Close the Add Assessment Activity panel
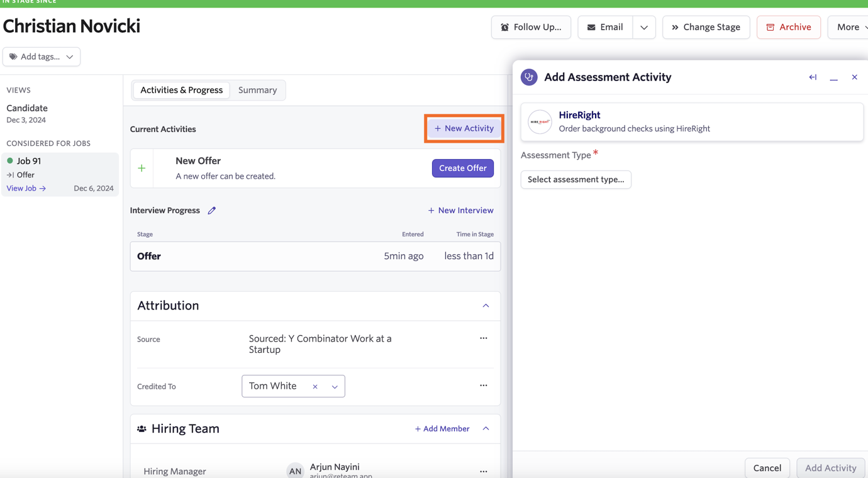 point(854,77)
